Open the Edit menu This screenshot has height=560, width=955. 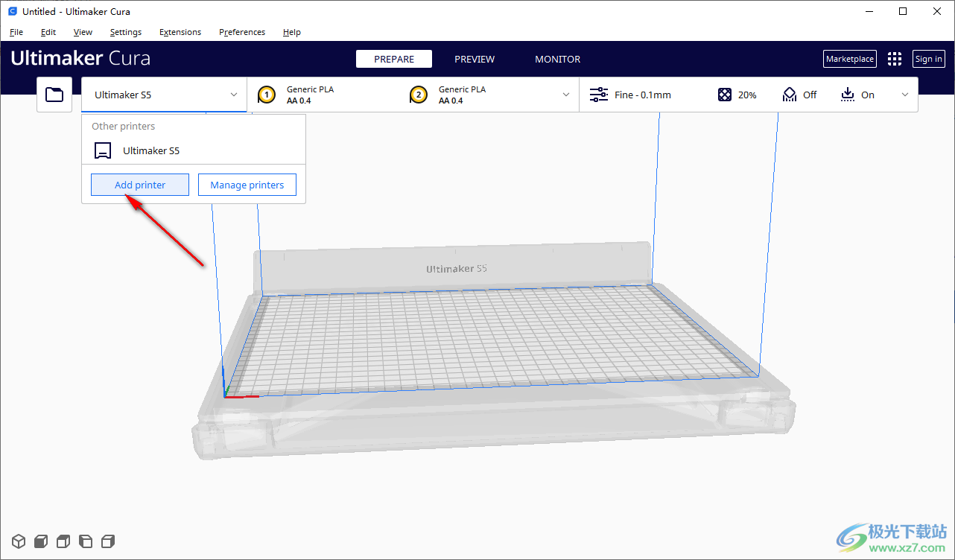tap(48, 32)
